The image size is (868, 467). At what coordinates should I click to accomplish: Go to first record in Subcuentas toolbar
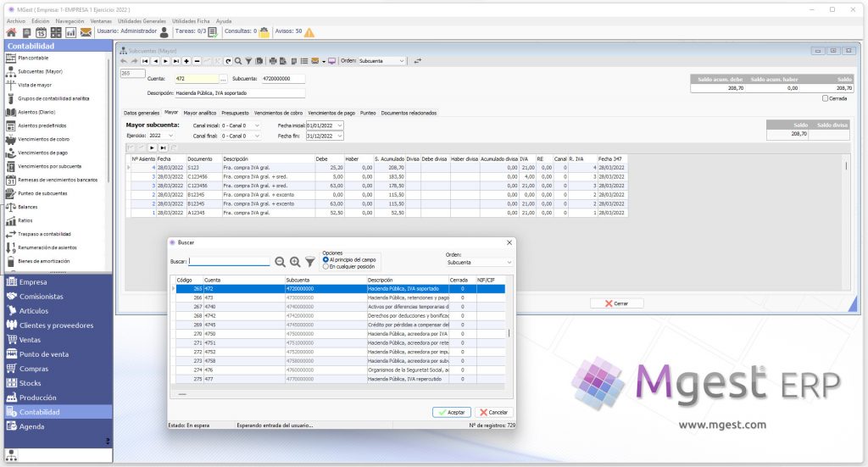(145, 61)
